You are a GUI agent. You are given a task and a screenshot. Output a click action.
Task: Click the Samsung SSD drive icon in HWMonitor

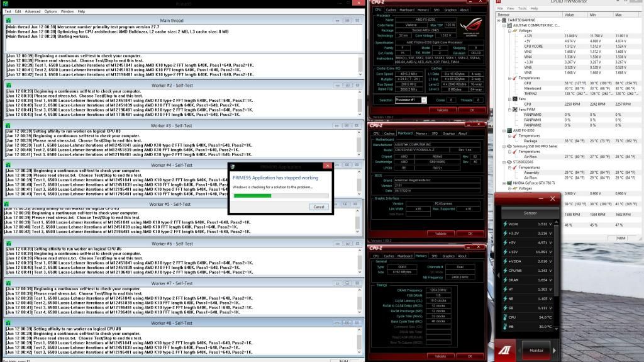coord(509,146)
